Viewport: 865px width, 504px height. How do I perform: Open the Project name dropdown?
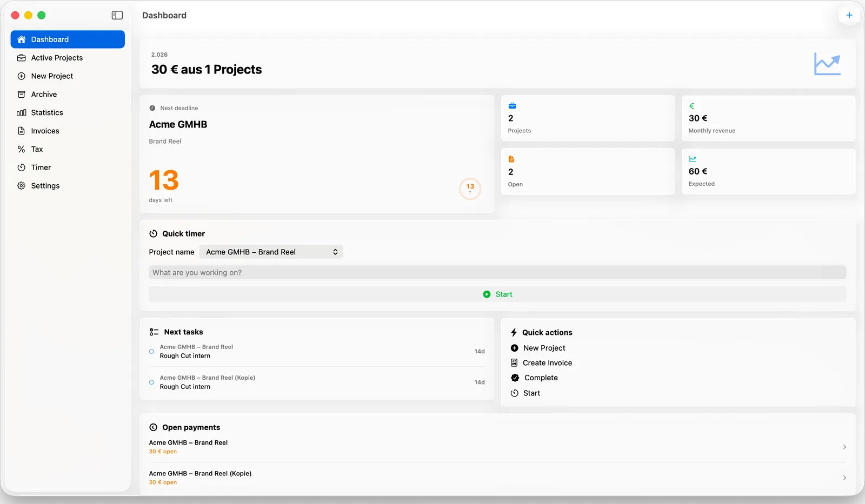(271, 252)
